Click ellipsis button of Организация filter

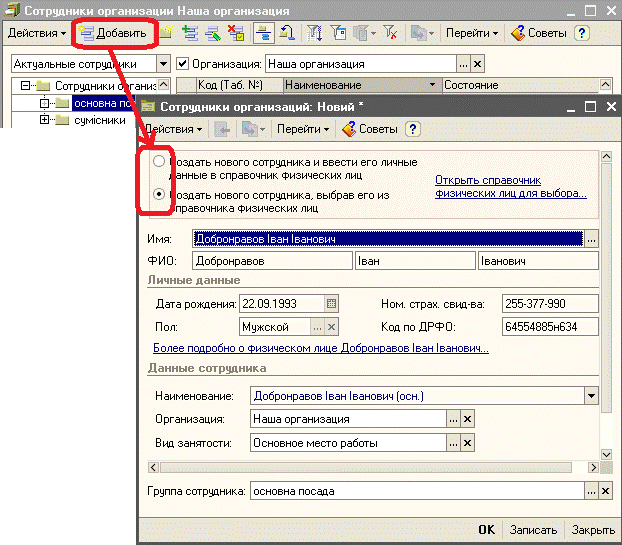tap(463, 64)
